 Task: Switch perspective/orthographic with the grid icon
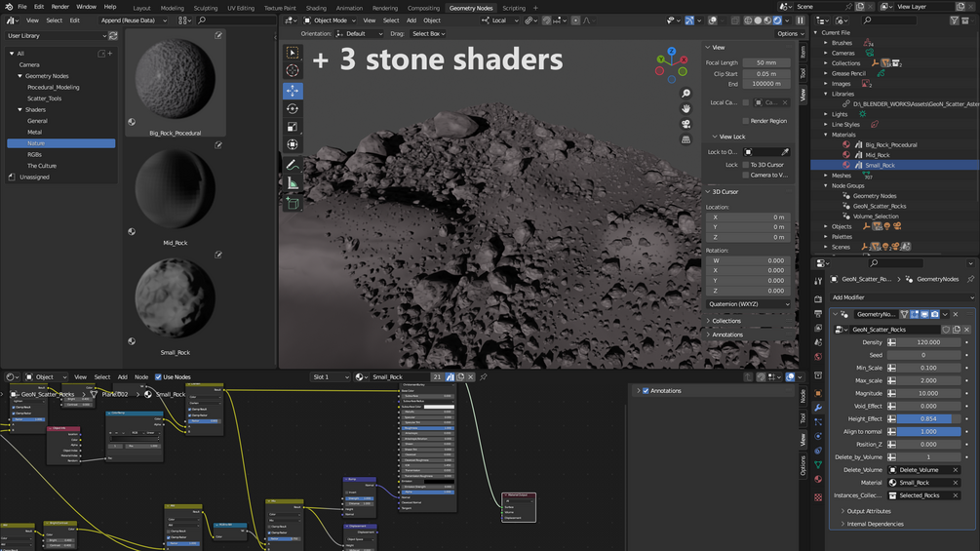coord(686,139)
